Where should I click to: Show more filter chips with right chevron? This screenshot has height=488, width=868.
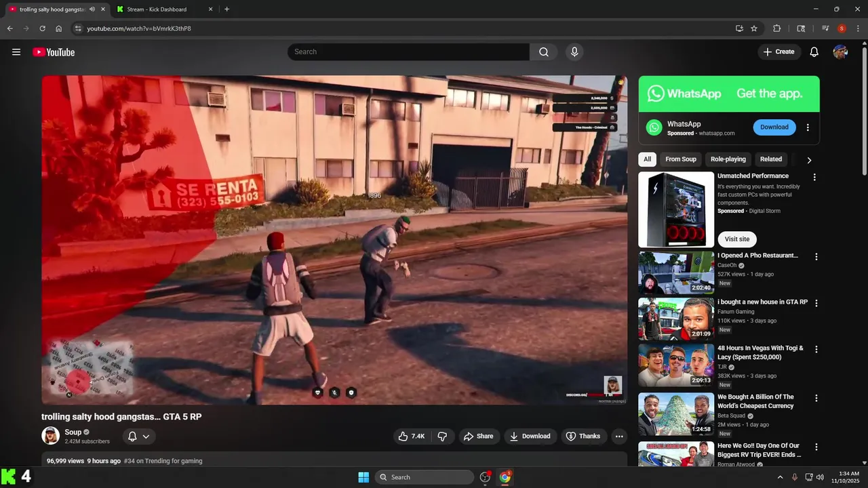pyautogui.click(x=809, y=160)
